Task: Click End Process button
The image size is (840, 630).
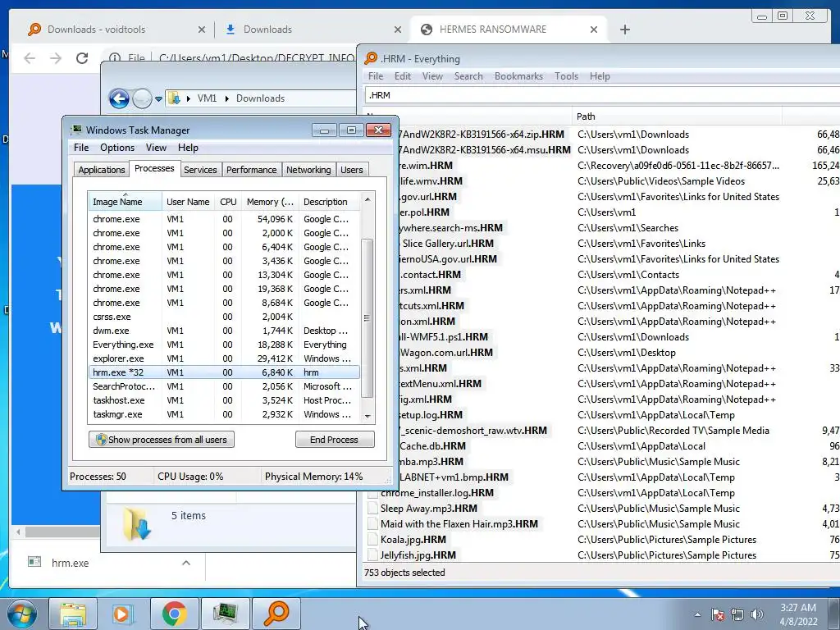Action: tap(335, 440)
